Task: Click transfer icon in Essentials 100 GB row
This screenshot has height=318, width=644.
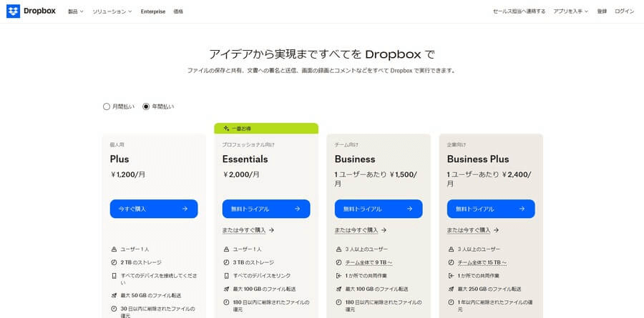Action: click(226, 289)
